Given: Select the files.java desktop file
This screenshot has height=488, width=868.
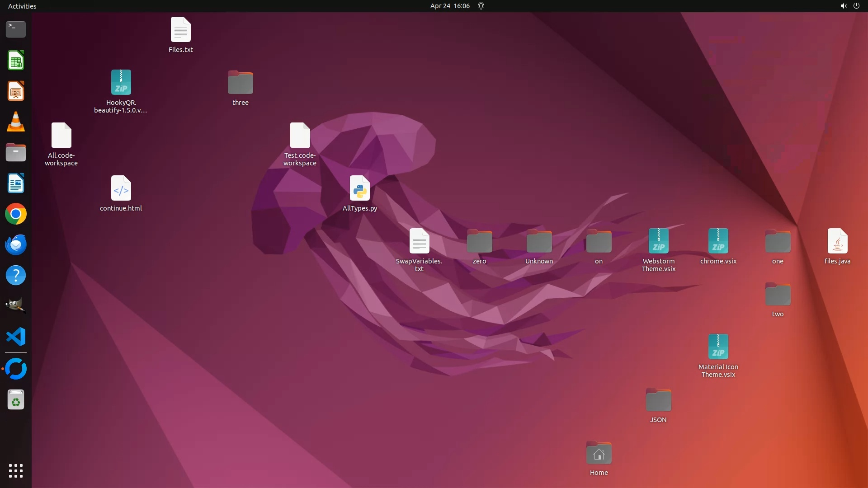Looking at the screenshot, I should click(837, 242).
